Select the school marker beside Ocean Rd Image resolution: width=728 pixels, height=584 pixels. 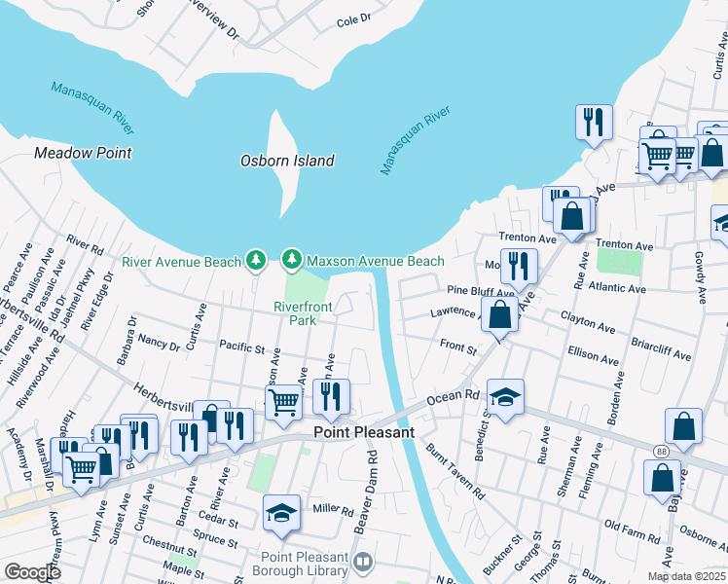505,397
